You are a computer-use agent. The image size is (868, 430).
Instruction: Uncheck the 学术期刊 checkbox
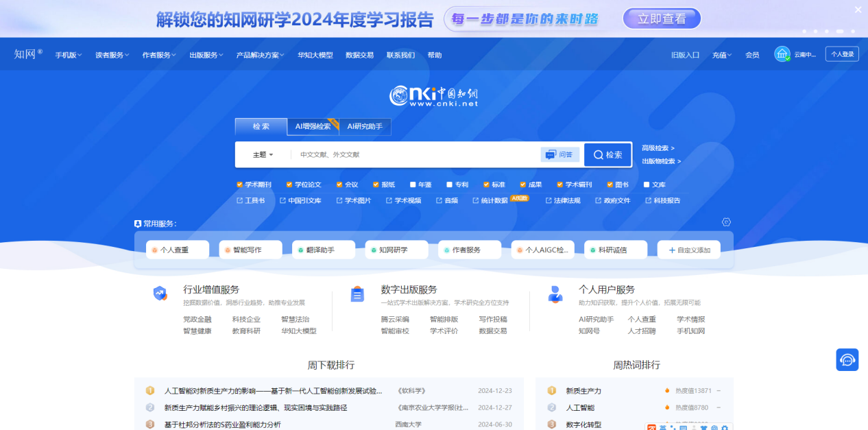239,184
